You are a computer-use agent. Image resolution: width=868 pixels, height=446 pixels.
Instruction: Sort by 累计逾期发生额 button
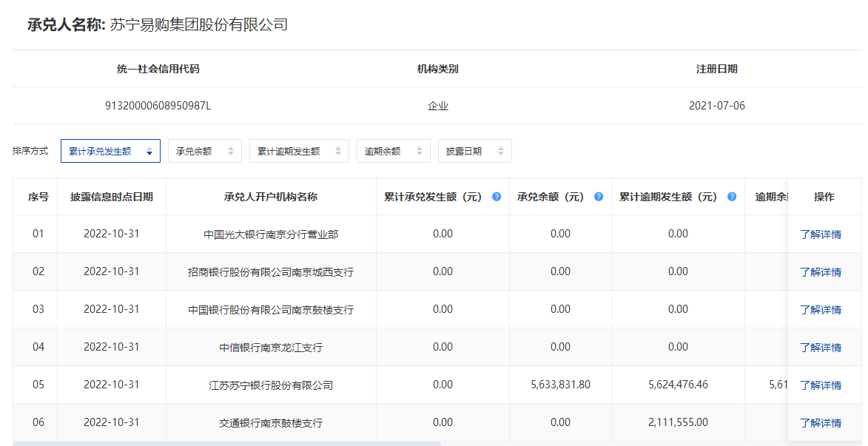point(299,151)
